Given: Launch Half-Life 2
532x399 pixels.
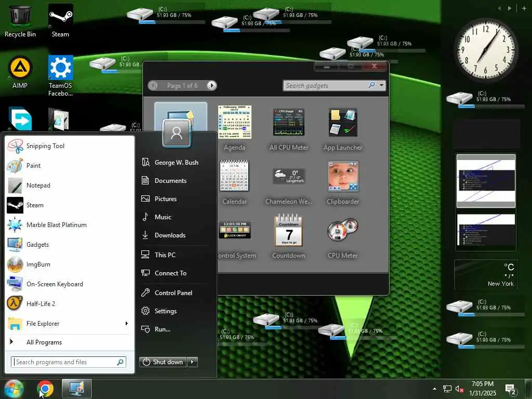Looking at the screenshot, I should [x=70, y=303].
